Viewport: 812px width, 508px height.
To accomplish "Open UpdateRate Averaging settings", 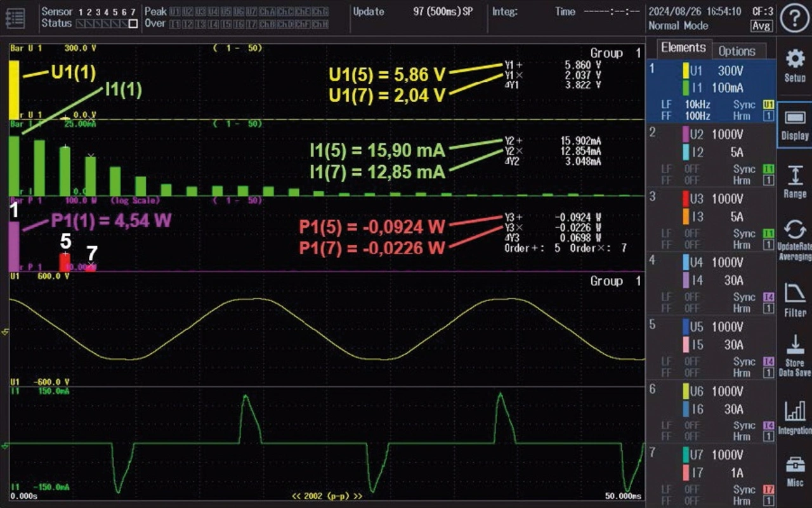I will coord(794,240).
